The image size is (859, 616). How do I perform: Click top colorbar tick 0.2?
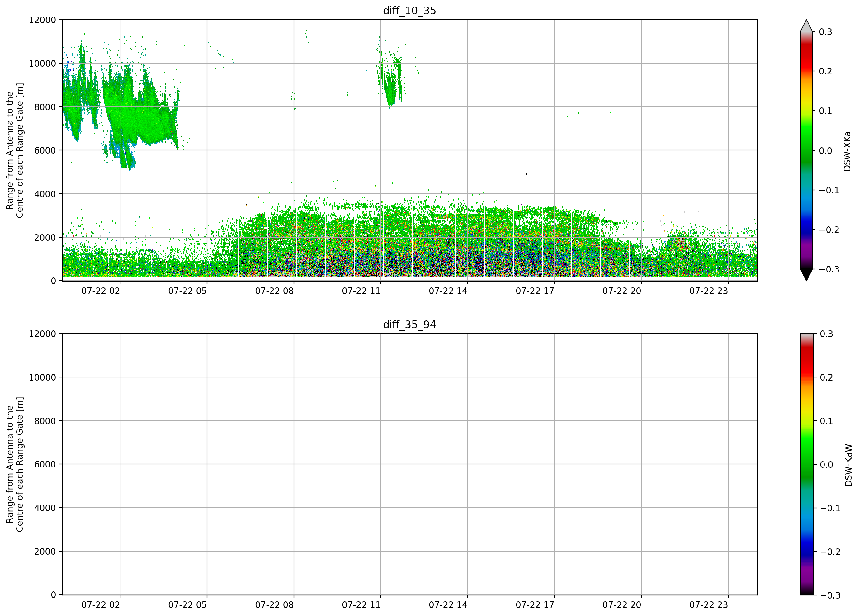825,72
